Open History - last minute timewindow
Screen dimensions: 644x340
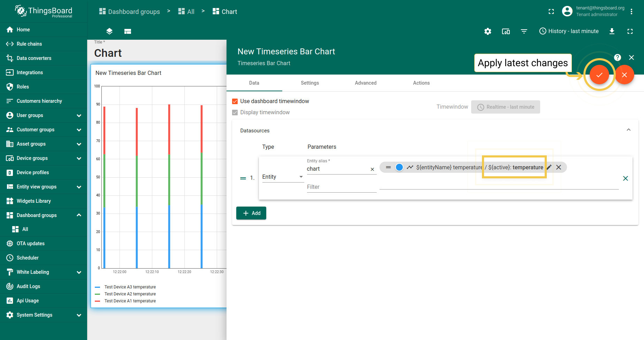[x=569, y=31]
